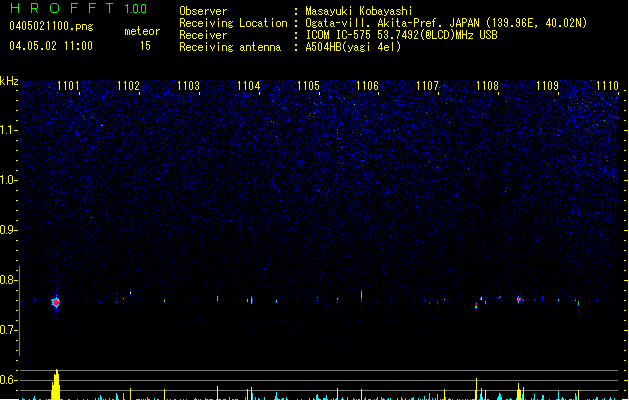Viewport: 629px width, 400px height.
Task: Click the 'meteor' label
Action: pyautogui.click(x=142, y=31)
